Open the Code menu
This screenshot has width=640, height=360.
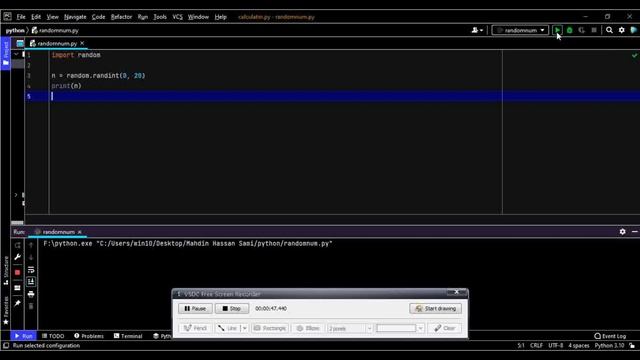pyautogui.click(x=98, y=17)
